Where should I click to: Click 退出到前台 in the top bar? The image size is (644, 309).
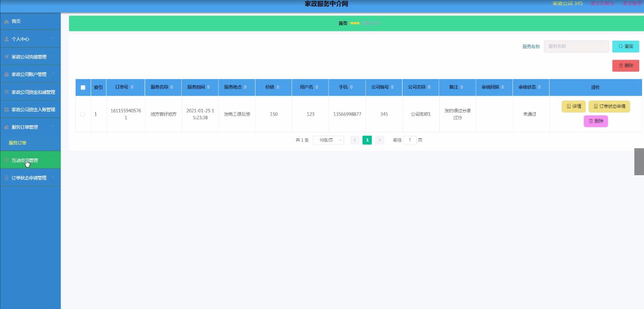(x=602, y=3)
